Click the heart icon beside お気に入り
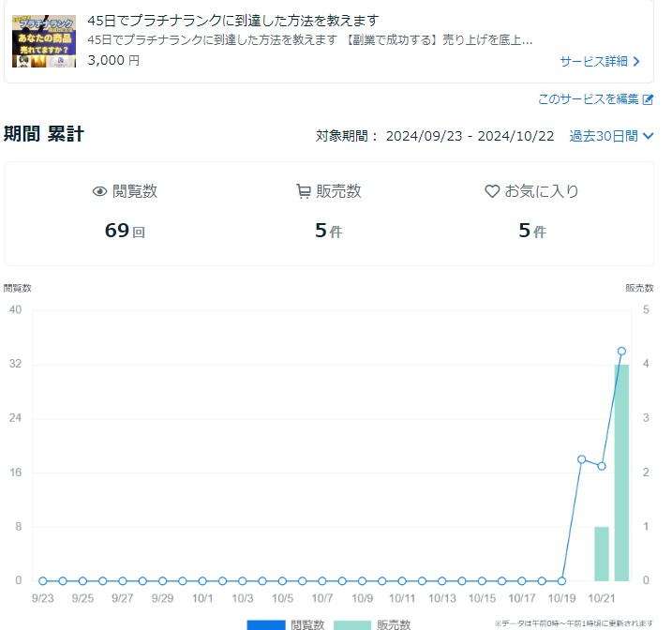Viewport: 672px width, 630px height. click(492, 192)
